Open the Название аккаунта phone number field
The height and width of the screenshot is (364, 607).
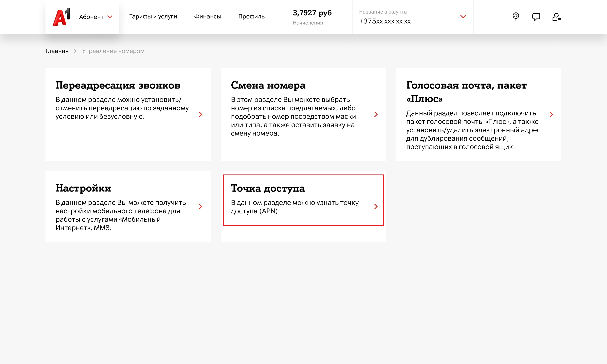[385, 21]
